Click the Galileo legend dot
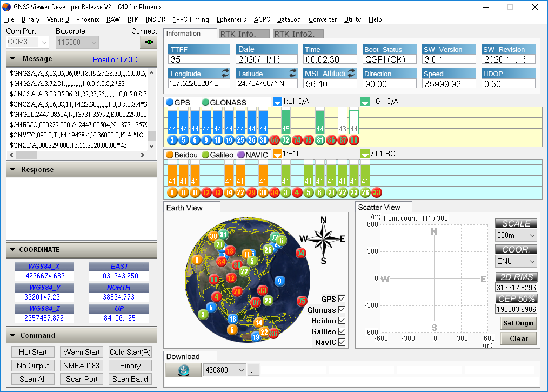 pos(205,155)
